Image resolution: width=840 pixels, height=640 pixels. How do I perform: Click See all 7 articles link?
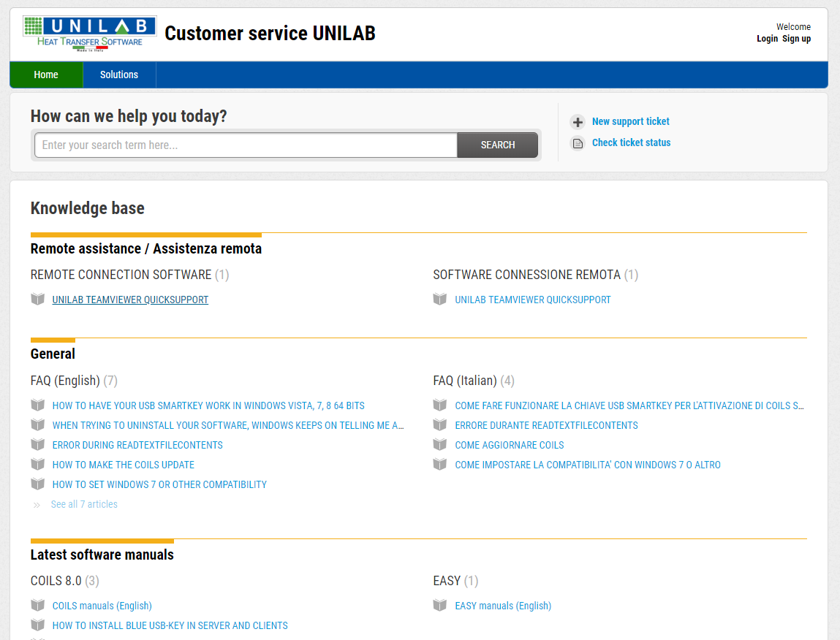click(x=84, y=505)
